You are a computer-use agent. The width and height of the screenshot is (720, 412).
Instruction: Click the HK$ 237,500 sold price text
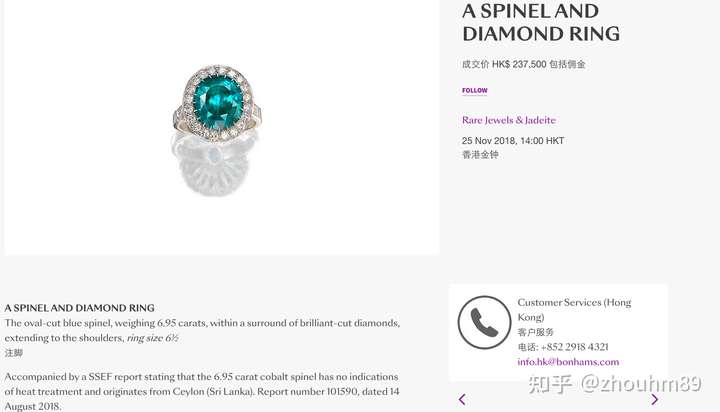tap(519, 64)
